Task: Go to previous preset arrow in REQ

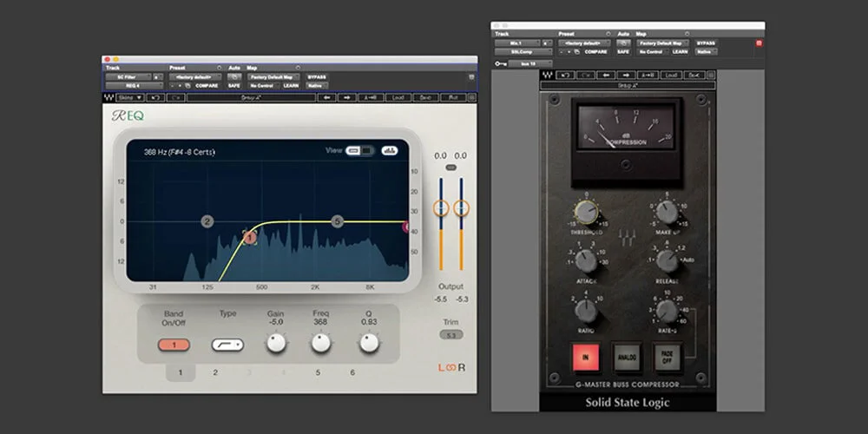Action: coord(326,97)
